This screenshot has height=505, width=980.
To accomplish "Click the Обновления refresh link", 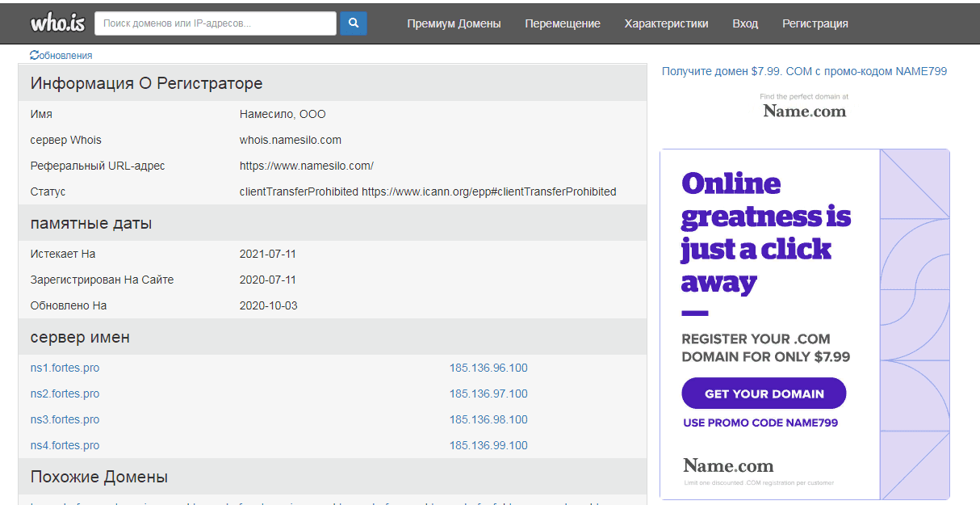I will tap(65, 56).
